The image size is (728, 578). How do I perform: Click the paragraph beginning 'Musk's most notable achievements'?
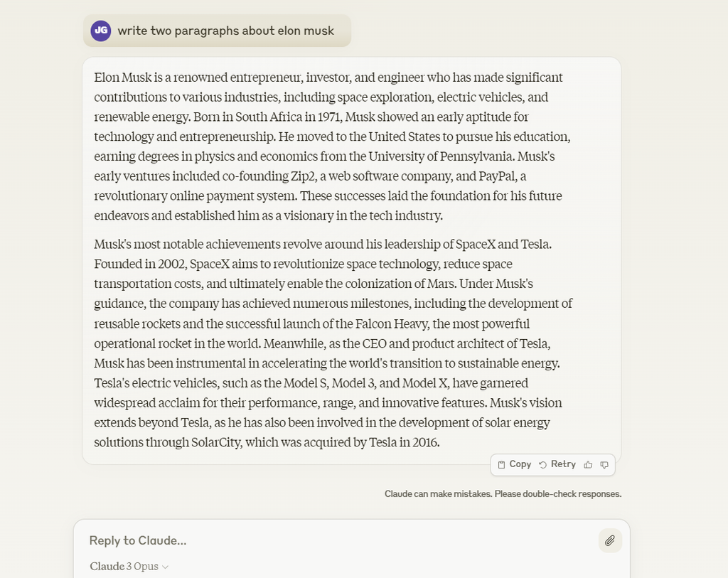point(333,343)
